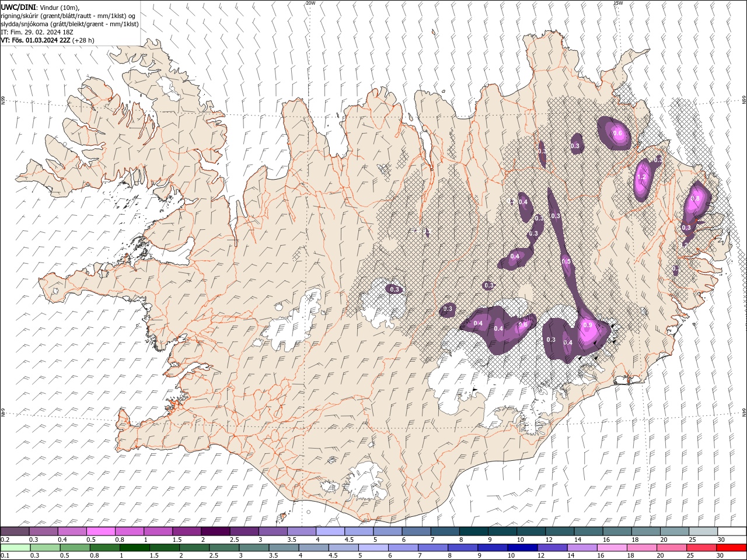Click lower legend swatch between 5 and 6
This screenshot has width=747, height=560.
coord(373,548)
